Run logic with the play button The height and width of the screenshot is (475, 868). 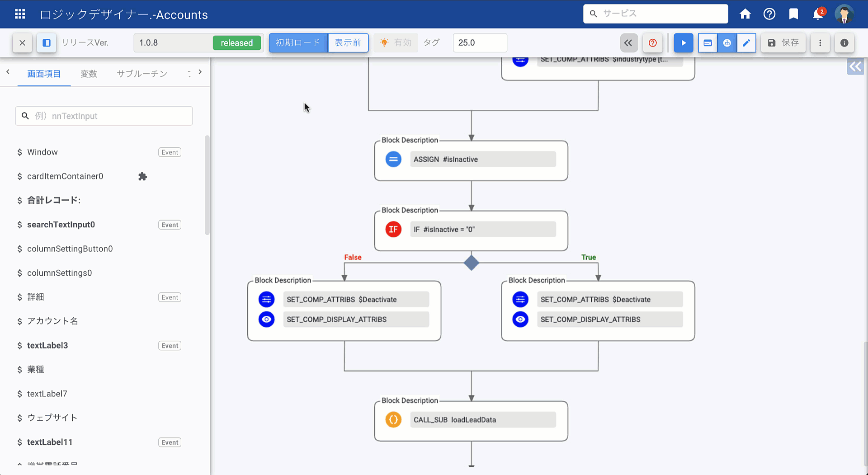[684, 43]
